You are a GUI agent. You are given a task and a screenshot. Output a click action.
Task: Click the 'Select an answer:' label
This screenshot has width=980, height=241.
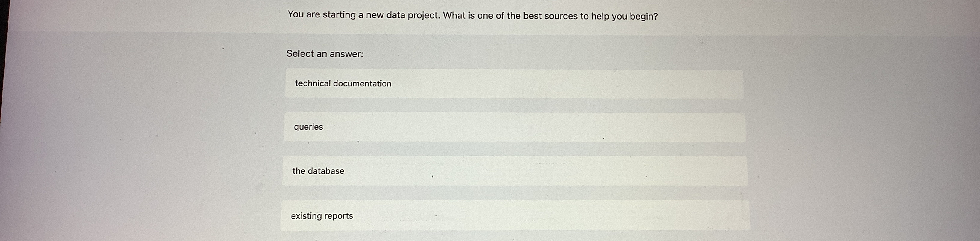325,54
